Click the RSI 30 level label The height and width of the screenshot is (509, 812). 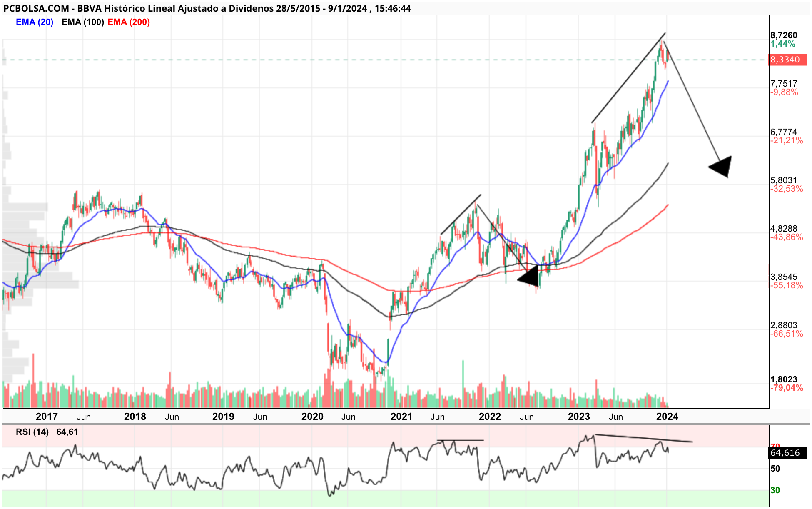point(775,490)
